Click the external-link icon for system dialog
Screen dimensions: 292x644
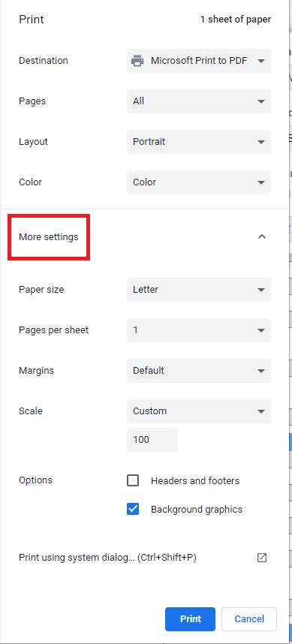click(x=262, y=558)
